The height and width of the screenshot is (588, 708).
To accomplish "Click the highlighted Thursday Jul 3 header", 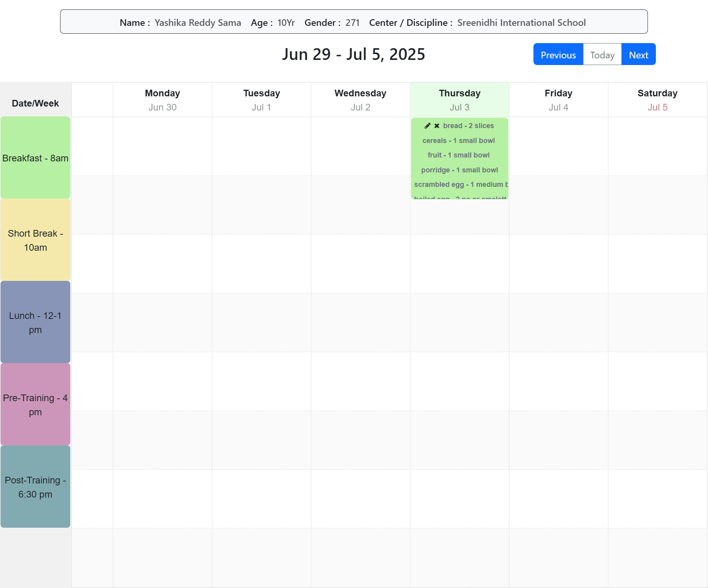I will click(459, 100).
